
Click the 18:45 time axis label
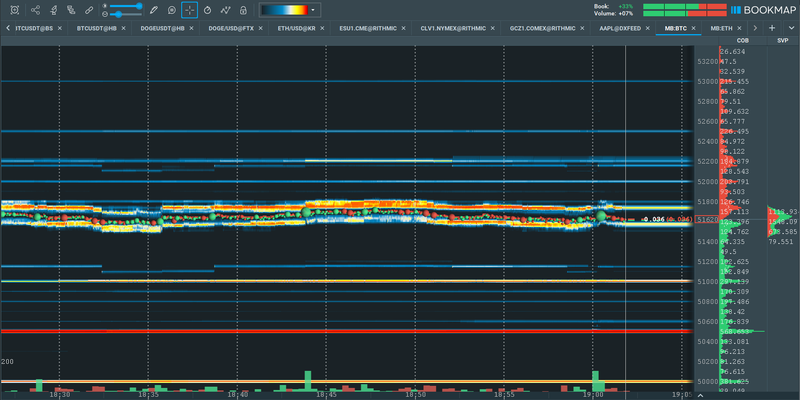[326, 395]
